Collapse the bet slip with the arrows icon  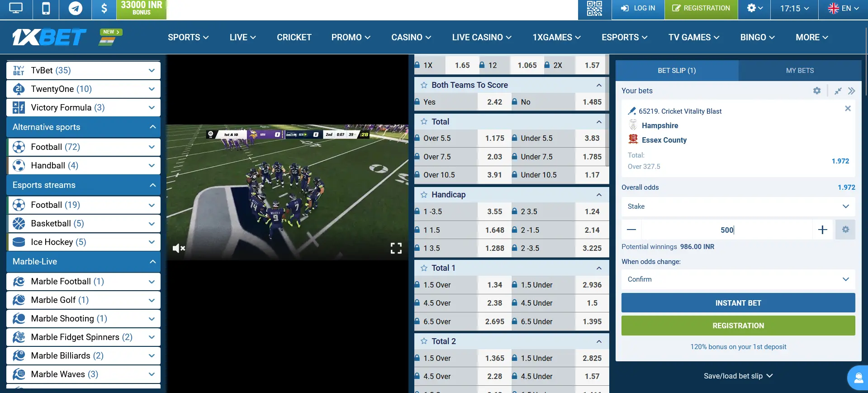click(838, 91)
